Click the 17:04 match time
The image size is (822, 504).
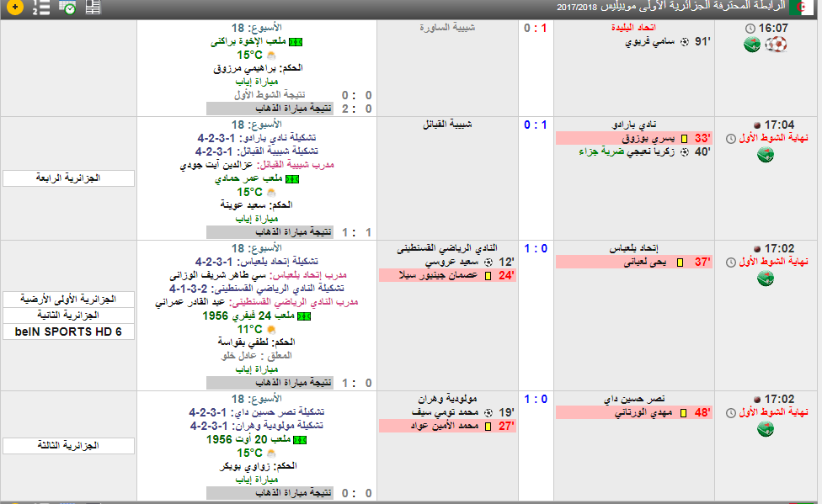coord(779,125)
